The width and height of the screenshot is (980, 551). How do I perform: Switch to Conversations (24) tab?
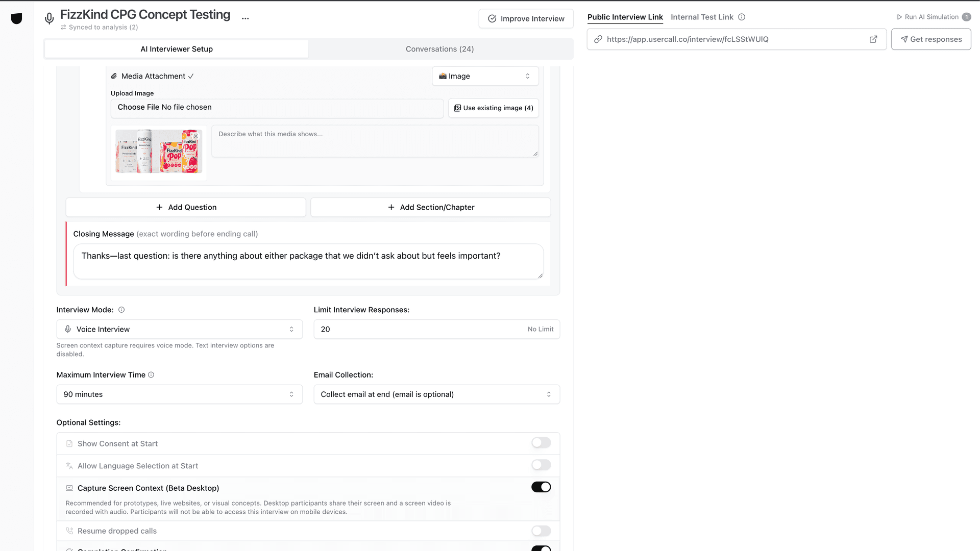tap(440, 49)
